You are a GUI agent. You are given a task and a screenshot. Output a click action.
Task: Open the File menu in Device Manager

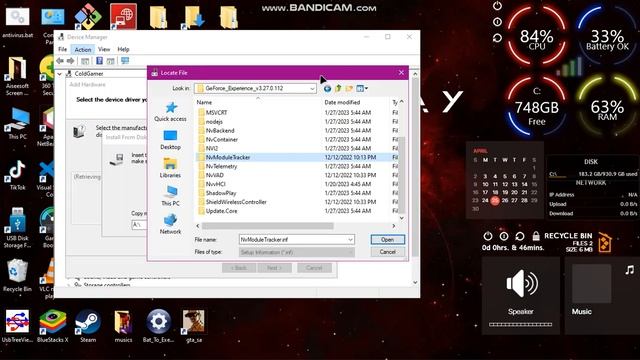click(x=62, y=49)
